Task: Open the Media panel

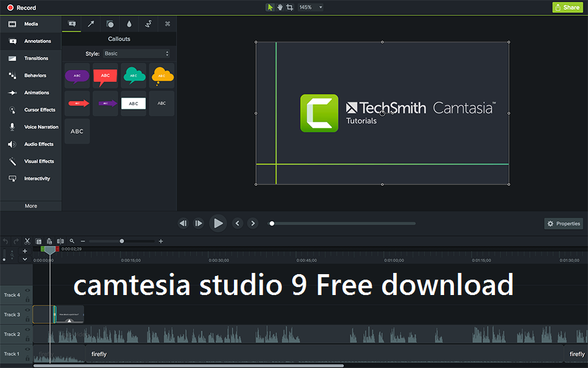Action: click(31, 24)
